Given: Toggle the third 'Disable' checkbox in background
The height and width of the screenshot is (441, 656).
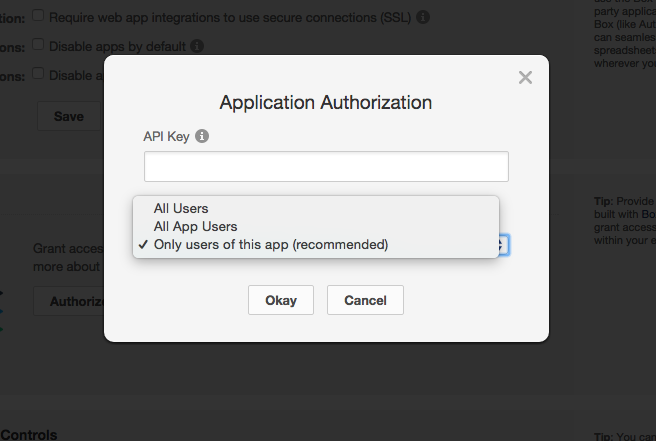Looking at the screenshot, I should (38, 73).
